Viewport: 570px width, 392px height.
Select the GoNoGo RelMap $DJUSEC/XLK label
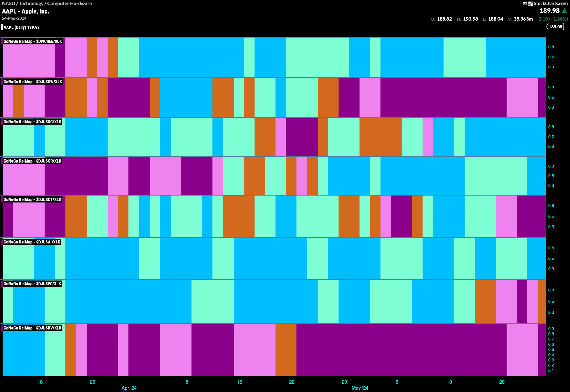pos(33,284)
